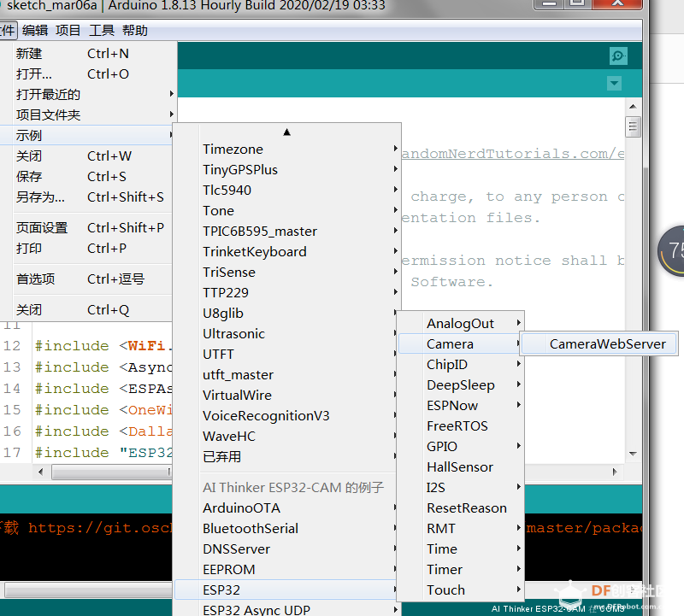Open the Timer submenu
This screenshot has width=684, height=616.
coord(461,569)
